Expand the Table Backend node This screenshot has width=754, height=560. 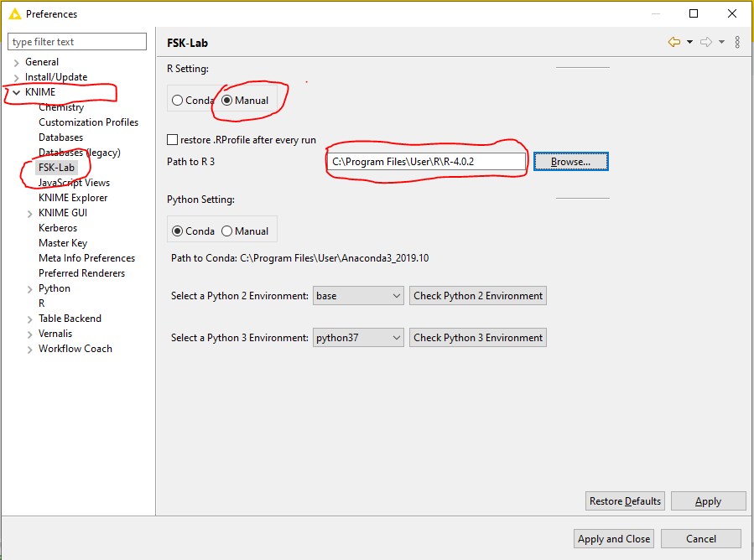30,319
